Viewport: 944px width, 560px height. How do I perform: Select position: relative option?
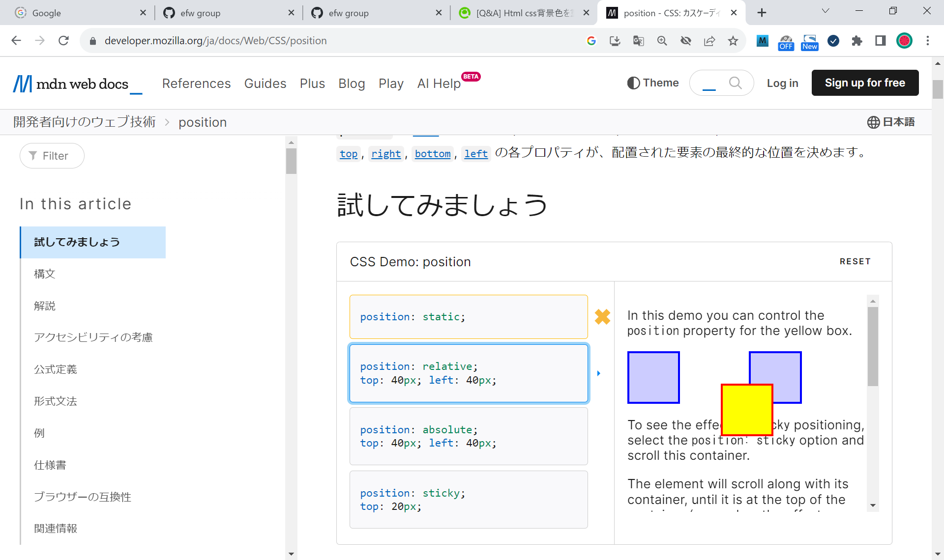[469, 373]
